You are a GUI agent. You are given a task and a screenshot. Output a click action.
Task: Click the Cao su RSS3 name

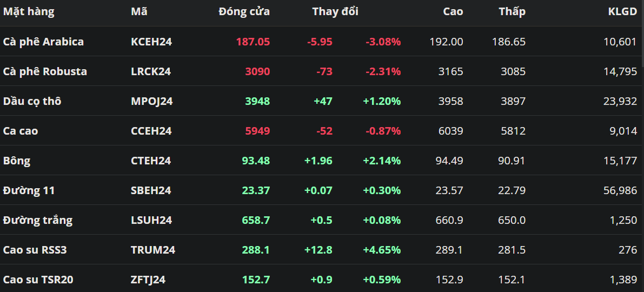pos(35,250)
